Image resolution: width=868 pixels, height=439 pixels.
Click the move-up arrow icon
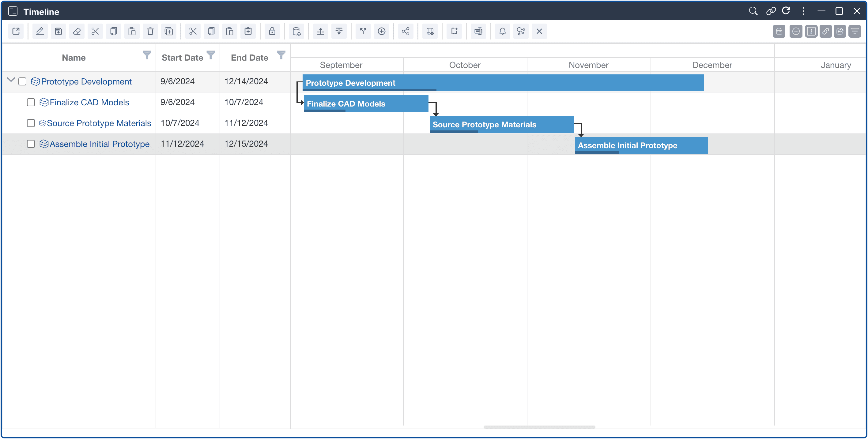click(320, 31)
